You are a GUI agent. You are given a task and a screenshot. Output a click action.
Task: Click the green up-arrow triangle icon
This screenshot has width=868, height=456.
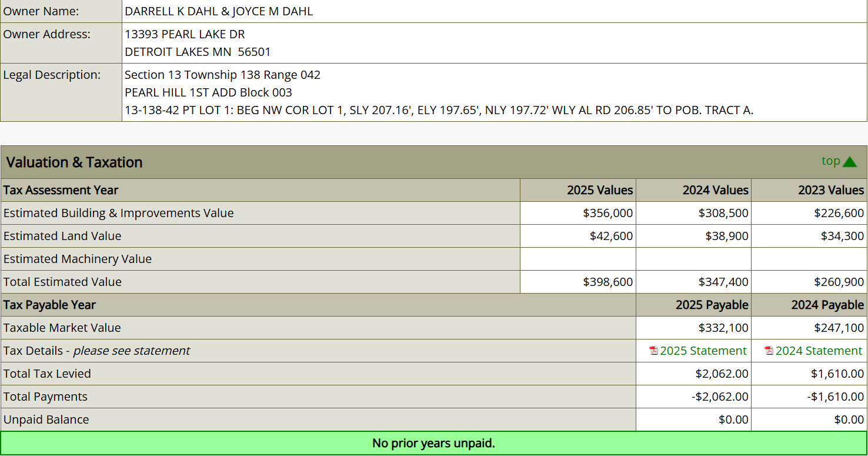tap(850, 162)
